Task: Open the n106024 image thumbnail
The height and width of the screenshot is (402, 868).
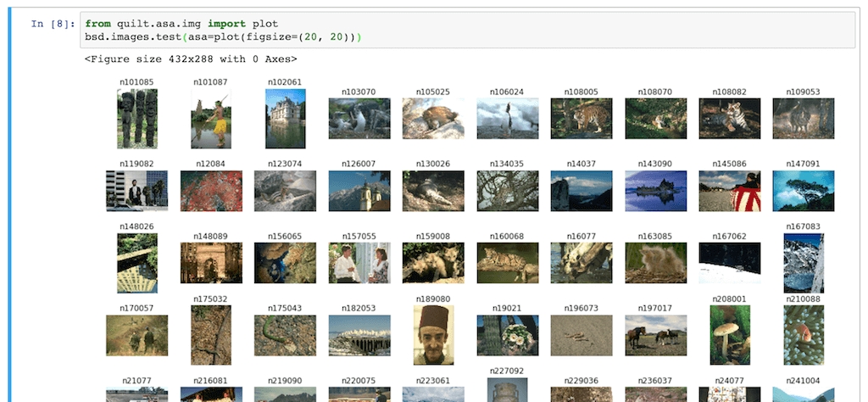Action: coord(507,119)
